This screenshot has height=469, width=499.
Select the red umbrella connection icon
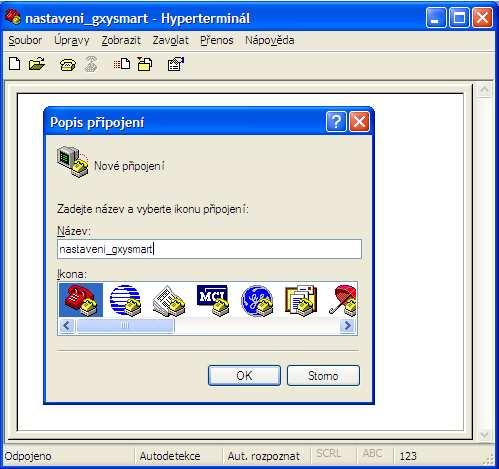tap(343, 300)
